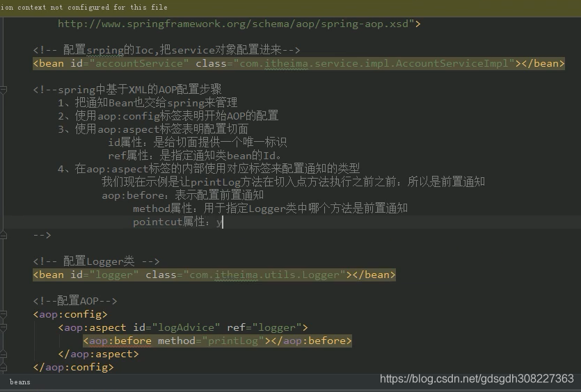Click line '4、在aop:aspect标签的内部使用对应标签'

click(x=209, y=169)
